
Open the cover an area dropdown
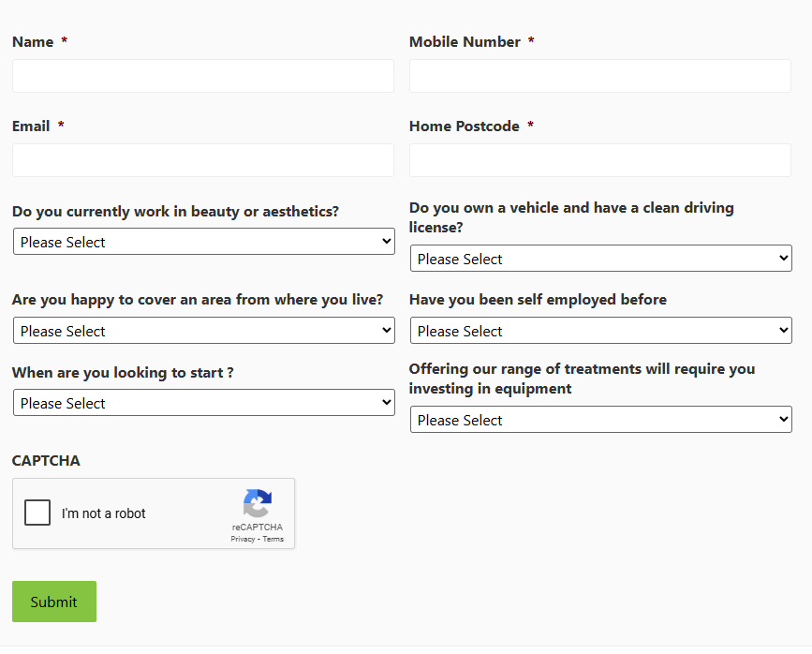(x=204, y=331)
